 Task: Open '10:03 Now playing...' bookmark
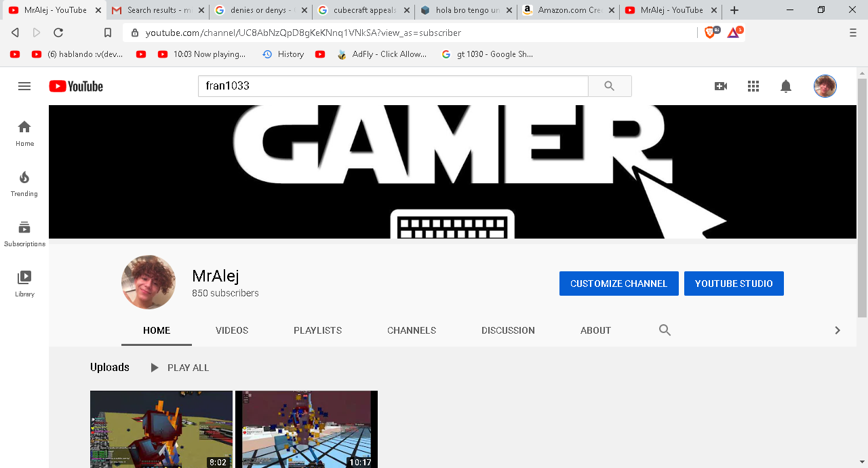201,54
